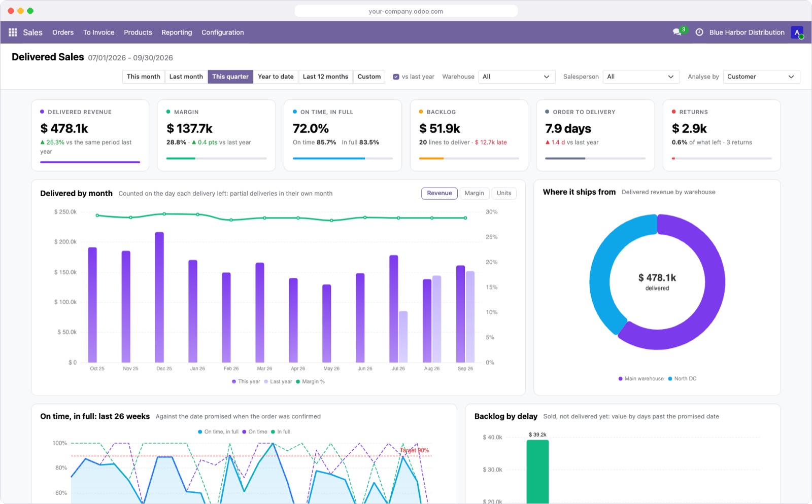Click the Order to Delivery KPI card
The height and width of the screenshot is (504, 812).
click(595, 135)
